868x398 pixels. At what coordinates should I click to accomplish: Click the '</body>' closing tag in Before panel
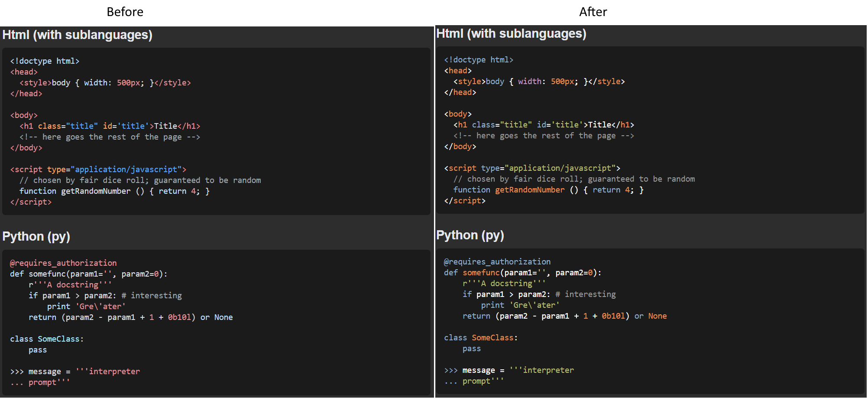[x=26, y=148]
